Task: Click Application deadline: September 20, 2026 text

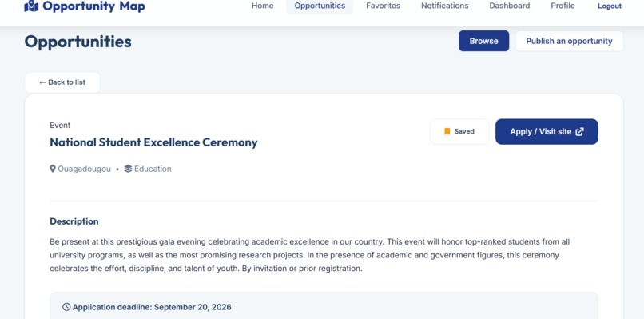Action: (x=152, y=307)
